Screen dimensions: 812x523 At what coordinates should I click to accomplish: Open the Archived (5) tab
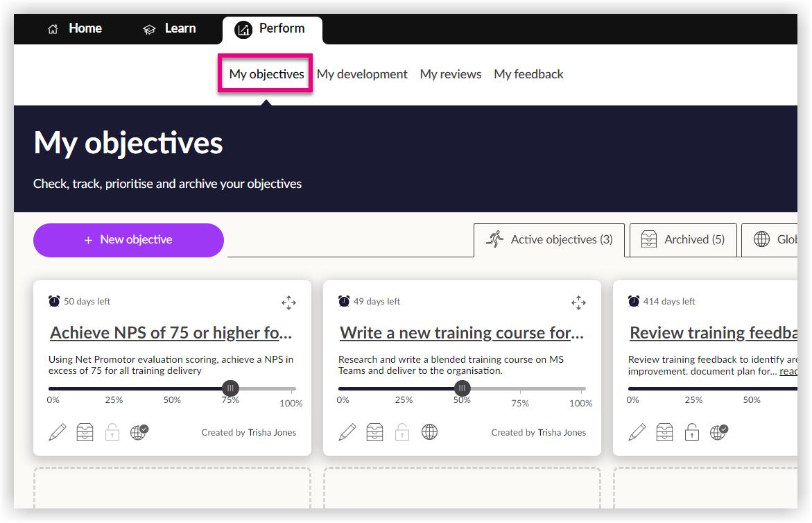pos(682,240)
